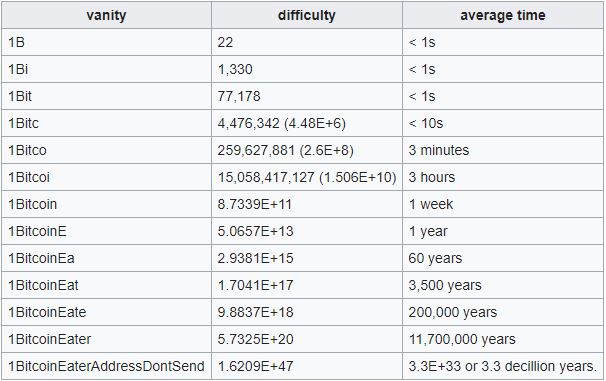
Task: Select the 3.3 decillion years cell
Action: coord(503,366)
